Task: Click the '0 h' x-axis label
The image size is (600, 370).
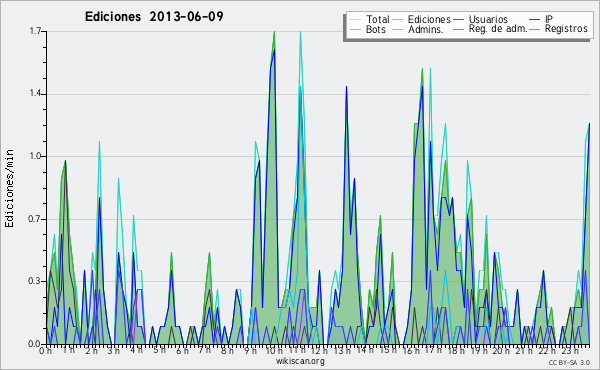Action: click(46, 351)
